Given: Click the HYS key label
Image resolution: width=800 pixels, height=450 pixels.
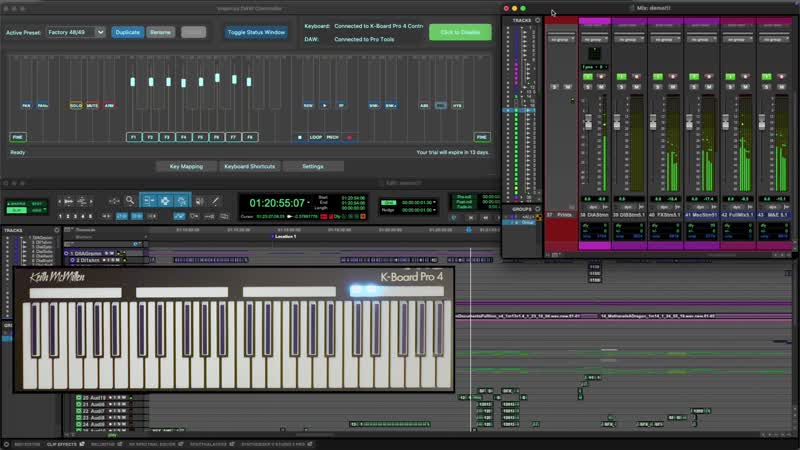Looking at the screenshot, I should 457,106.
